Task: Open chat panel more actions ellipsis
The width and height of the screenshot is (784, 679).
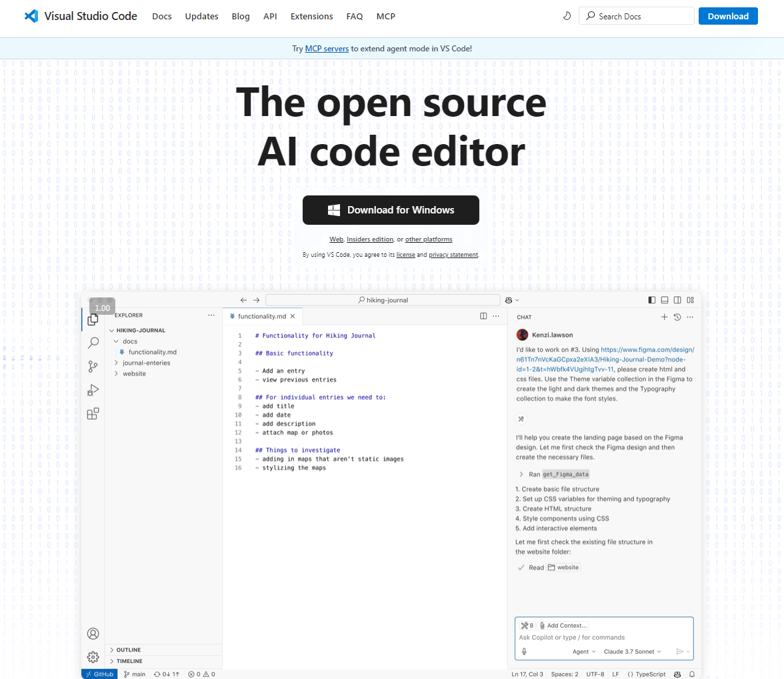Action: point(690,317)
